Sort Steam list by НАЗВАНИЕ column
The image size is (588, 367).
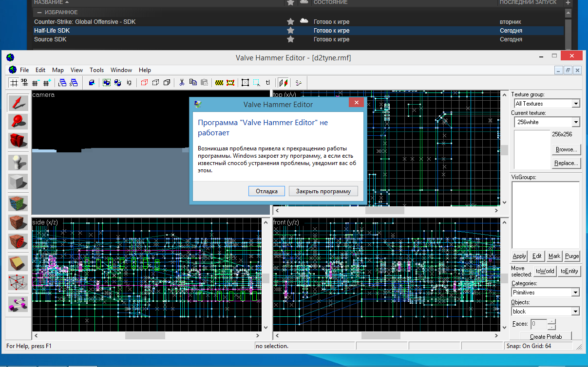pos(52,2)
